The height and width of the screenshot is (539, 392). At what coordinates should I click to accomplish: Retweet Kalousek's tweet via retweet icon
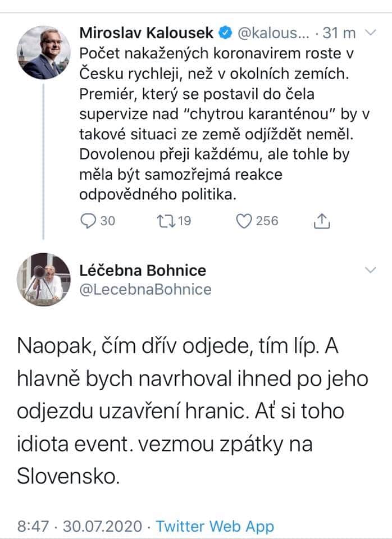tap(162, 221)
